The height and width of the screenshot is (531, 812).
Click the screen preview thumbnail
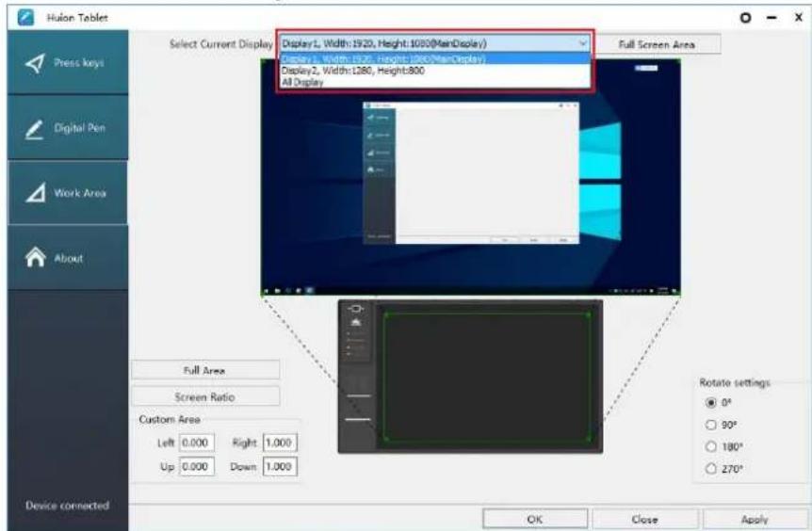pos(471,177)
